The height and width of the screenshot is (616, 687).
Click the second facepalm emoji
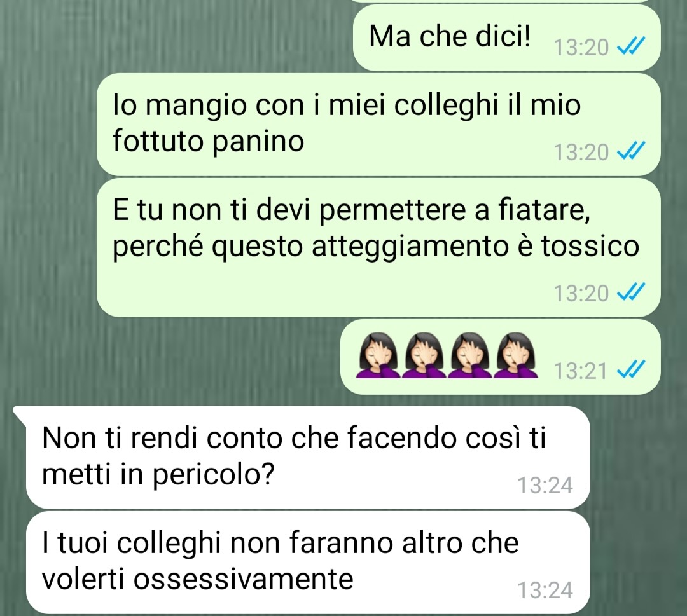424,355
